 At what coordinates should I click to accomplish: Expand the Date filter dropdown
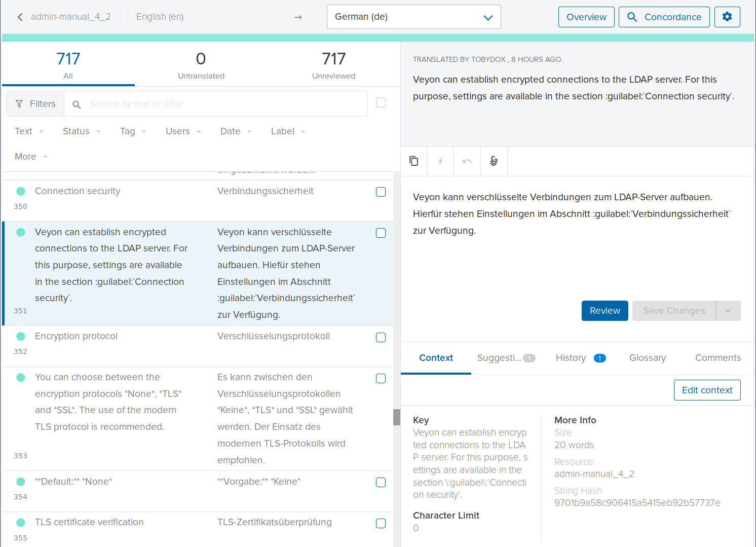[x=236, y=131]
